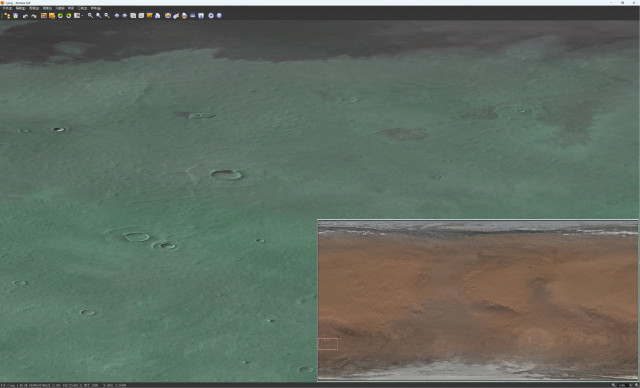Click the redo curved-arrow icon
This screenshot has width=640, height=388.
(x=34, y=16)
